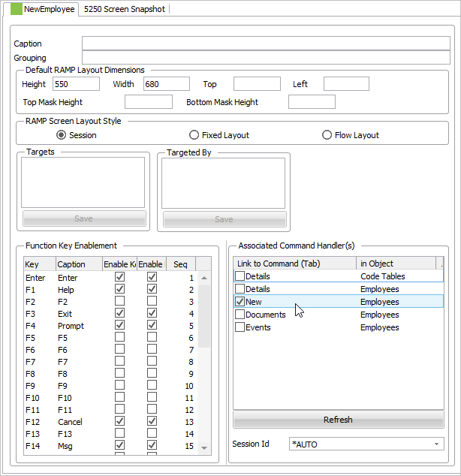The height and width of the screenshot is (476, 461).
Task: Click the Targets list box
Action: click(x=83, y=182)
